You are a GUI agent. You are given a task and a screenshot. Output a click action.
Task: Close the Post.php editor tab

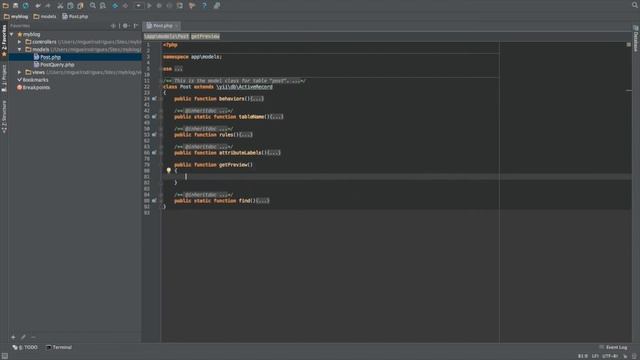tap(176, 26)
